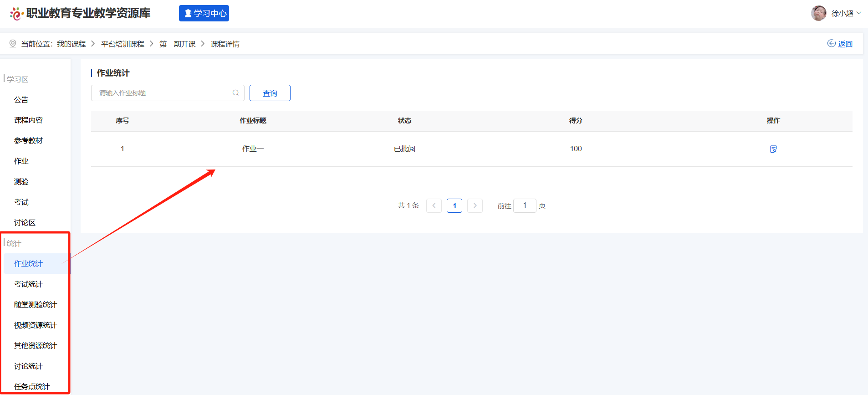Viewport: 868px width, 395px height.
Task: Select 考试统计 in the sidebar
Action: (28, 284)
